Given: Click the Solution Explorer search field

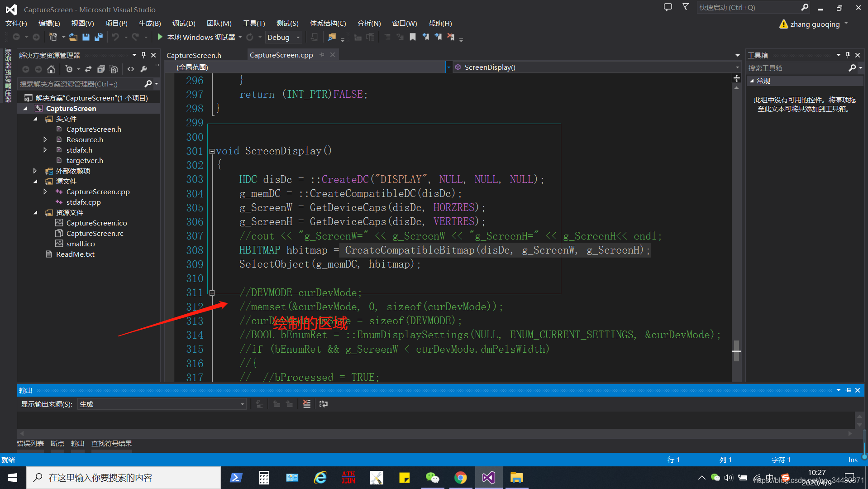Looking at the screenshot, I should [x=81, y=84].
